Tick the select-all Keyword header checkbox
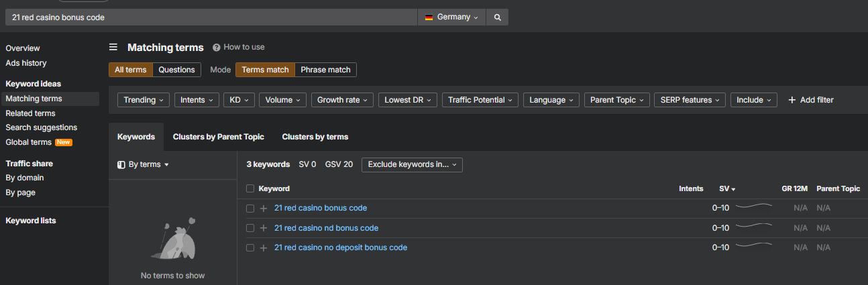Screen dimensions: 868x285 250,189
